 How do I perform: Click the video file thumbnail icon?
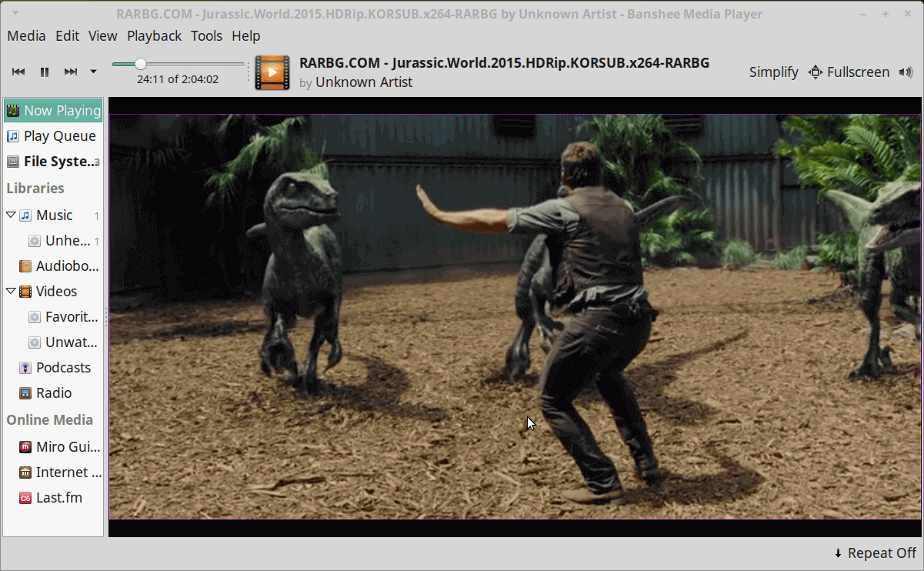(272, 72)
